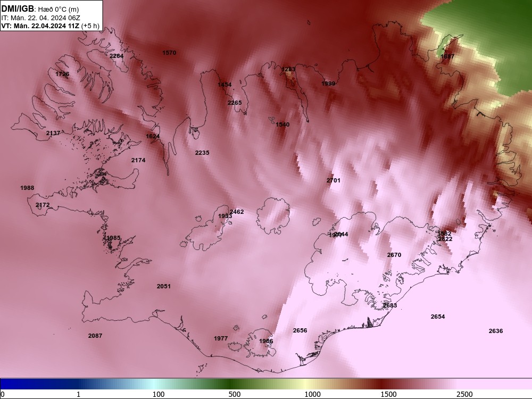Click the 1500 tick on the color scale

click(388, 394)
